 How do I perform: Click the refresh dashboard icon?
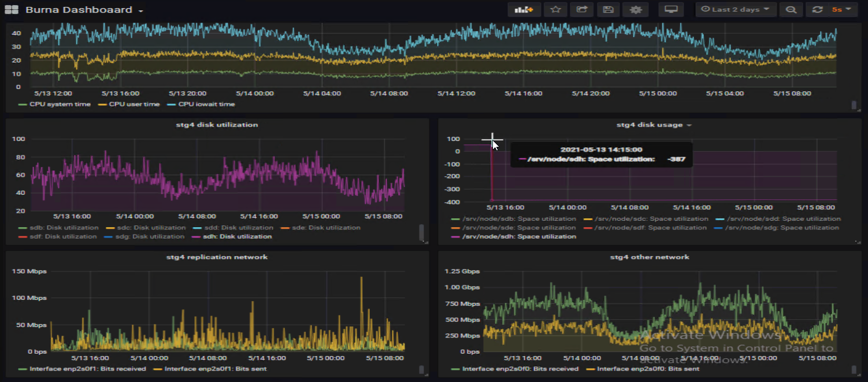point(817,10)
